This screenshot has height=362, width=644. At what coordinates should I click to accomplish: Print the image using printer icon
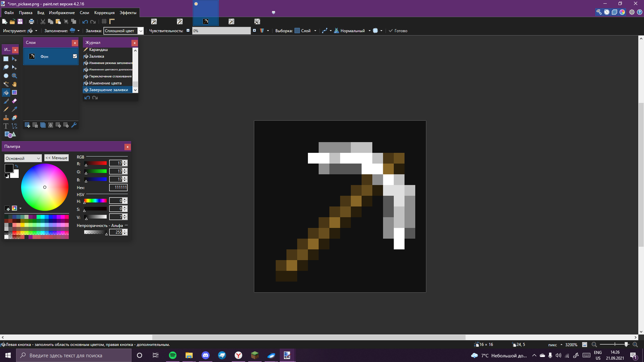32,22
